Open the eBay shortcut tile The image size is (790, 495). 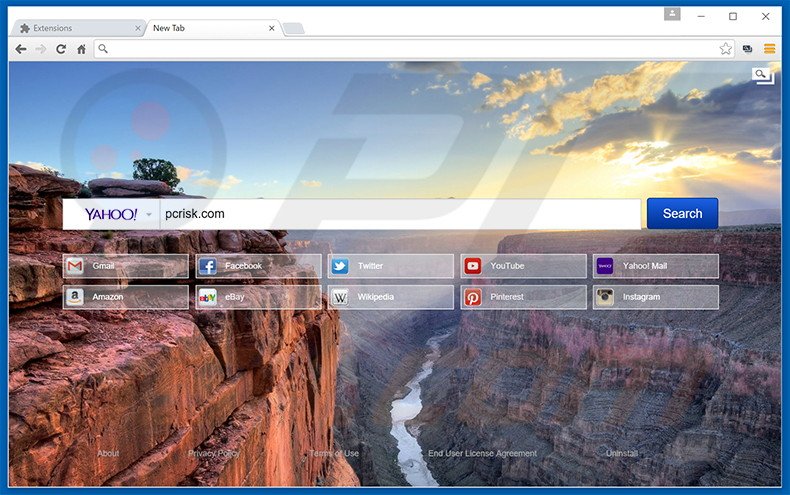coord(258,297)
